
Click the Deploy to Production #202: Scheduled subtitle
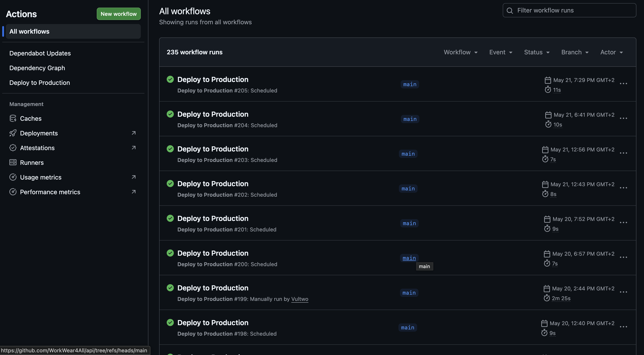tap(227, 195)
